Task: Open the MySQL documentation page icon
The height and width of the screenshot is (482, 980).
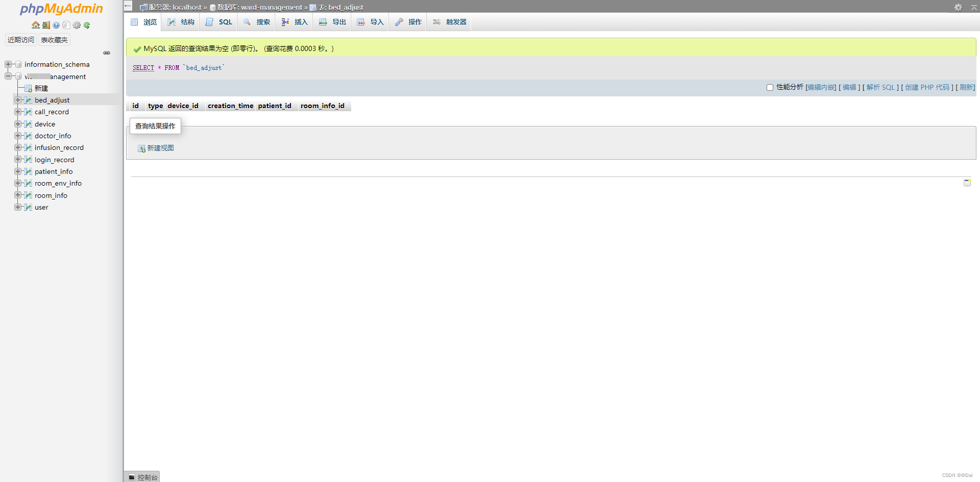Action: (66, 25)
